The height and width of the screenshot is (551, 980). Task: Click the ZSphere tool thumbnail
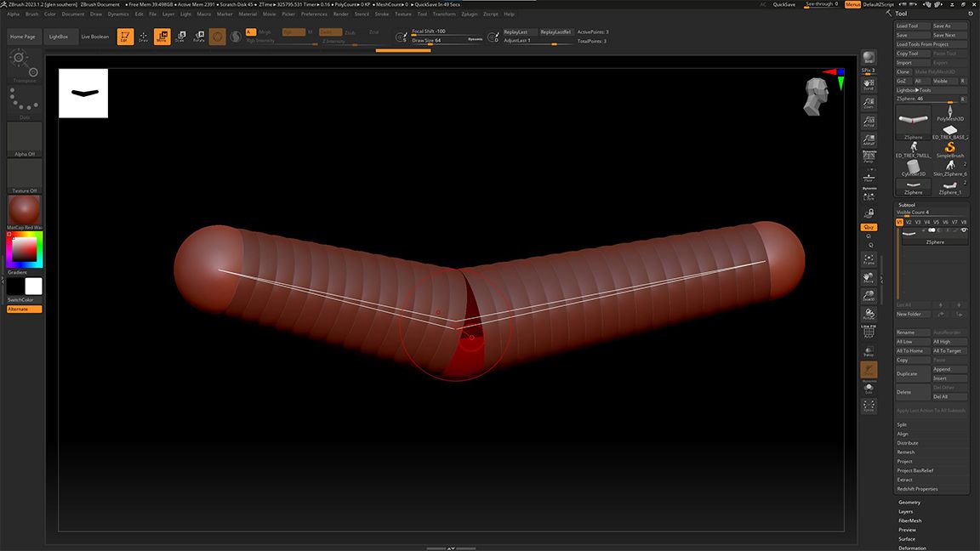pyautogui.click(x=913, y=121)
